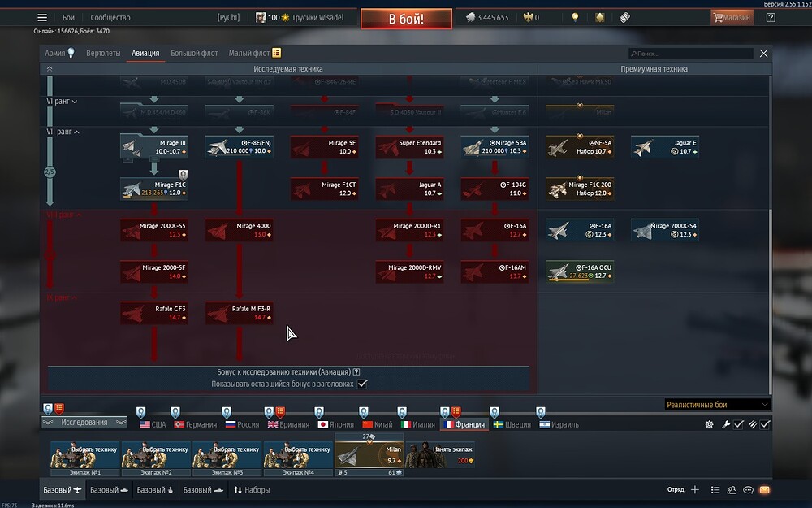
Task: Collapse all ranks with double chevron
Action: point(50,68)
